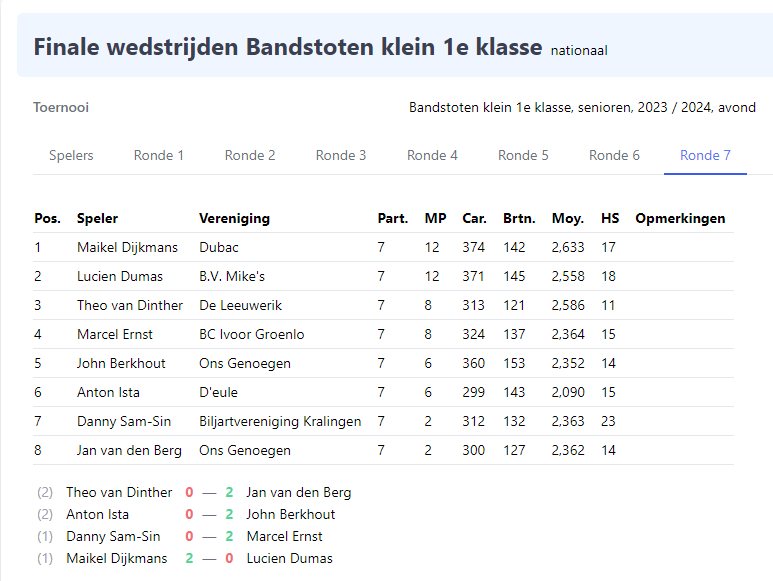Click Theo van Dinther in standings row 3
773x581 pixels.
tap(130, 306)
